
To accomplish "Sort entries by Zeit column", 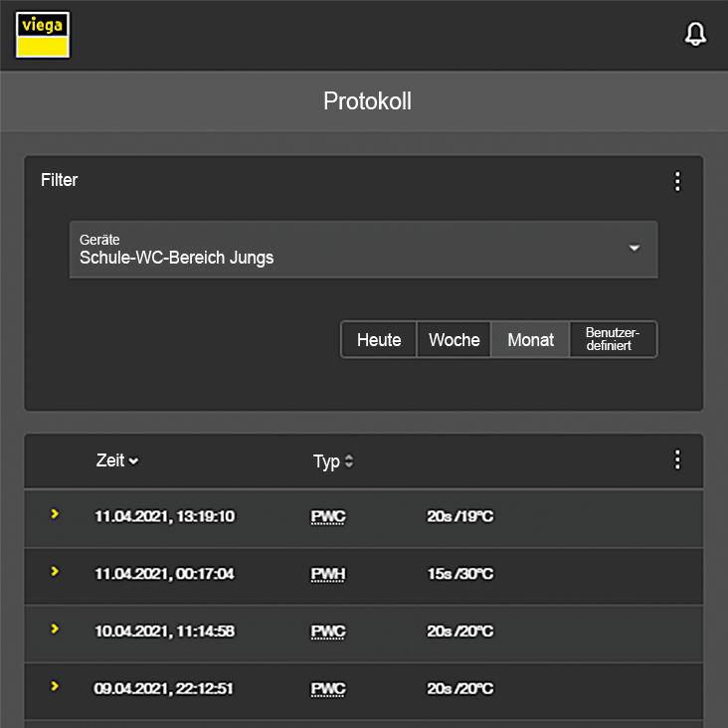I will pyautogui.click(x=117, y=460).
